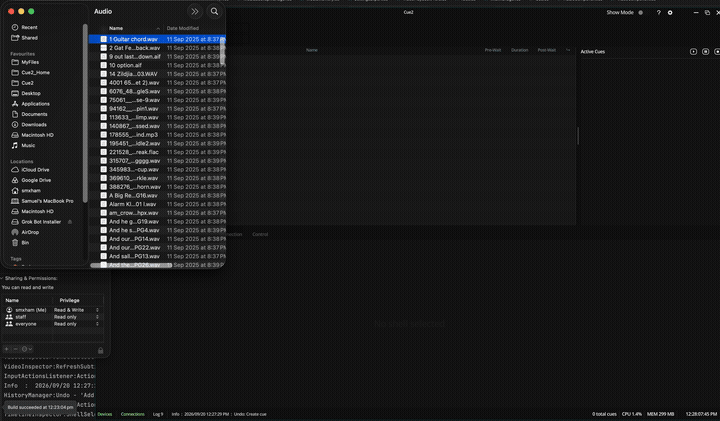Resume all active cues with the play icon
Screen dimensions: 720x421
coord(693,52)
